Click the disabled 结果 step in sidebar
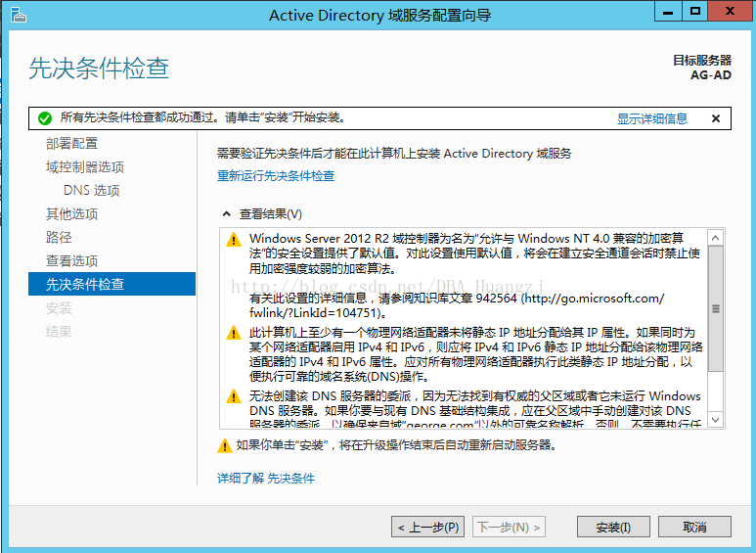Viewport: 756px width, 553px height. (59, 332)
